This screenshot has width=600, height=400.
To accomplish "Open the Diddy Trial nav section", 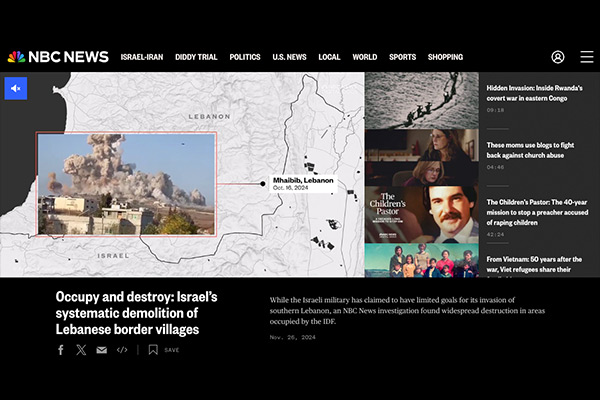I will [x=196, y=57].
